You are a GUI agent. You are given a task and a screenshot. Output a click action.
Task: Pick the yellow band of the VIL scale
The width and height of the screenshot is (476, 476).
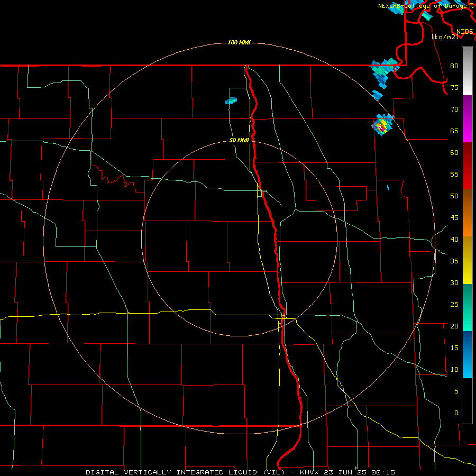point(467,260)
